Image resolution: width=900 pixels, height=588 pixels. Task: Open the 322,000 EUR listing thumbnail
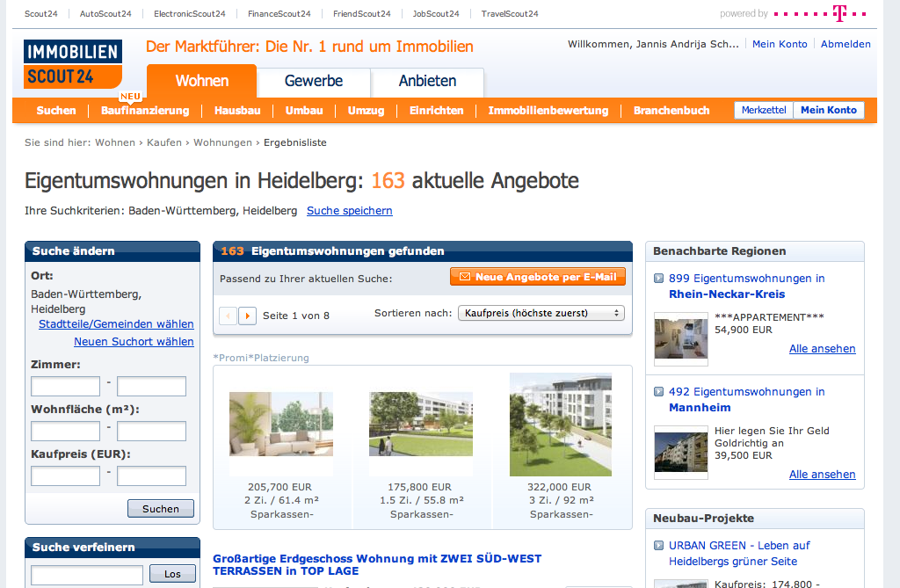click(561, 425)
